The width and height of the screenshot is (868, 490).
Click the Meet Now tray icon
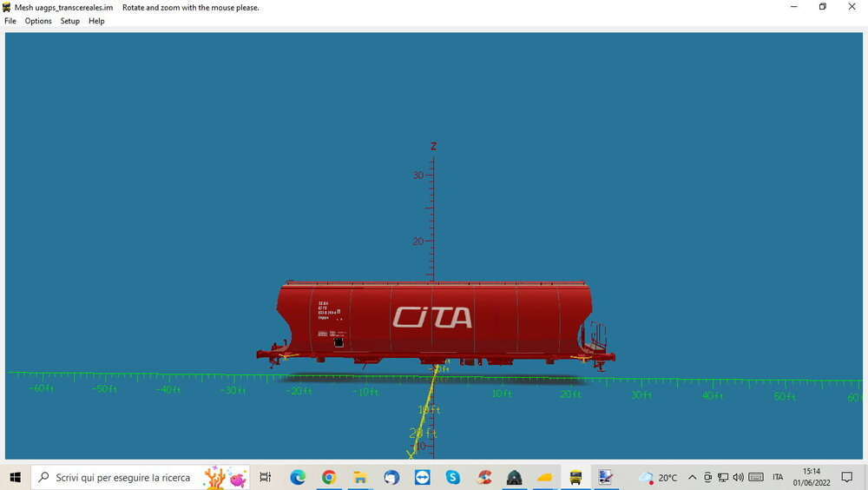click(707, 477)
